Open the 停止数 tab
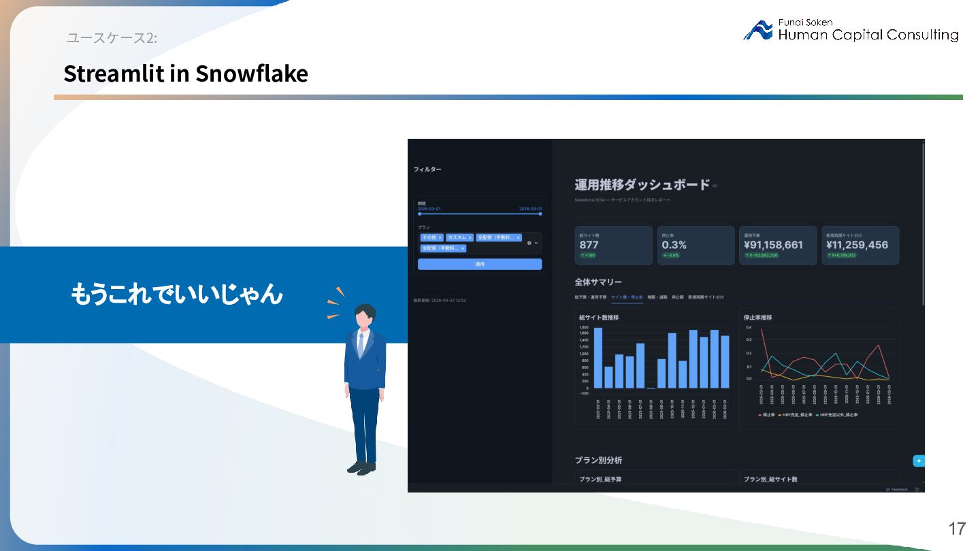Image resolution: width=980 pixels, height=551 pixels. click(677, 297)
